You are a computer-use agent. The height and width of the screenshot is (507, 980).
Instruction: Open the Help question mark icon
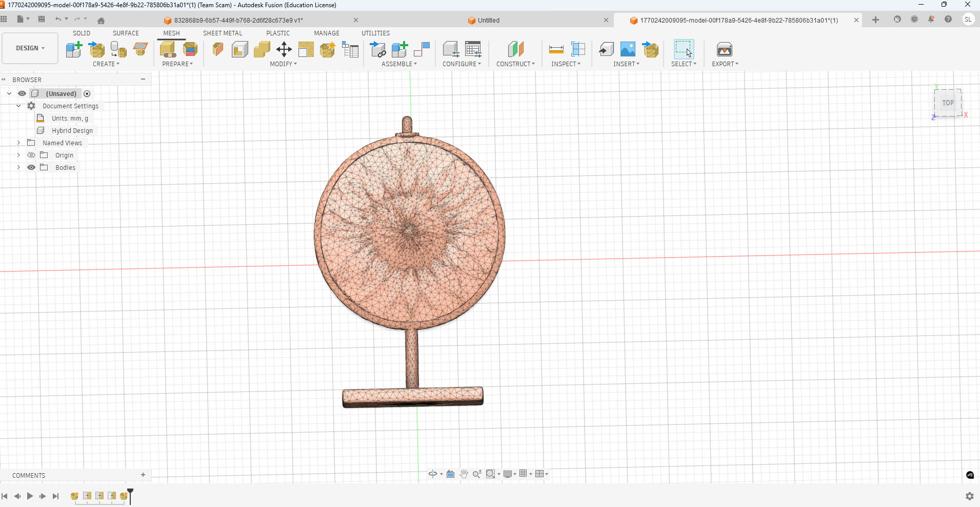tap(948, 19)
